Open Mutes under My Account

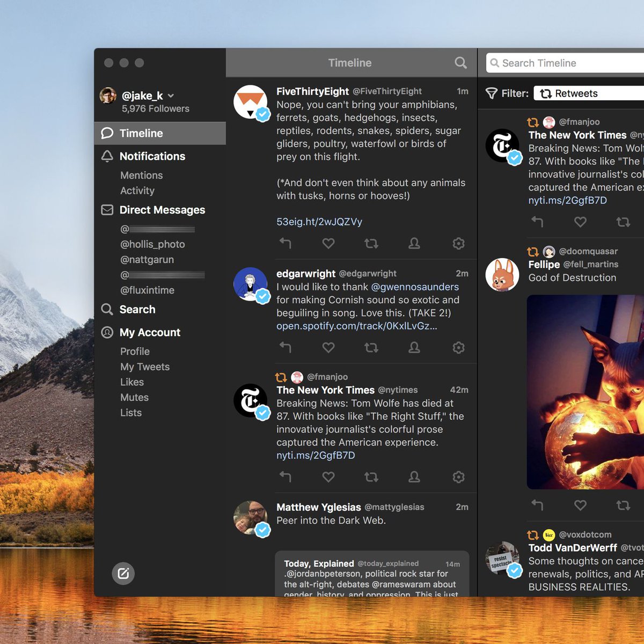134,398
